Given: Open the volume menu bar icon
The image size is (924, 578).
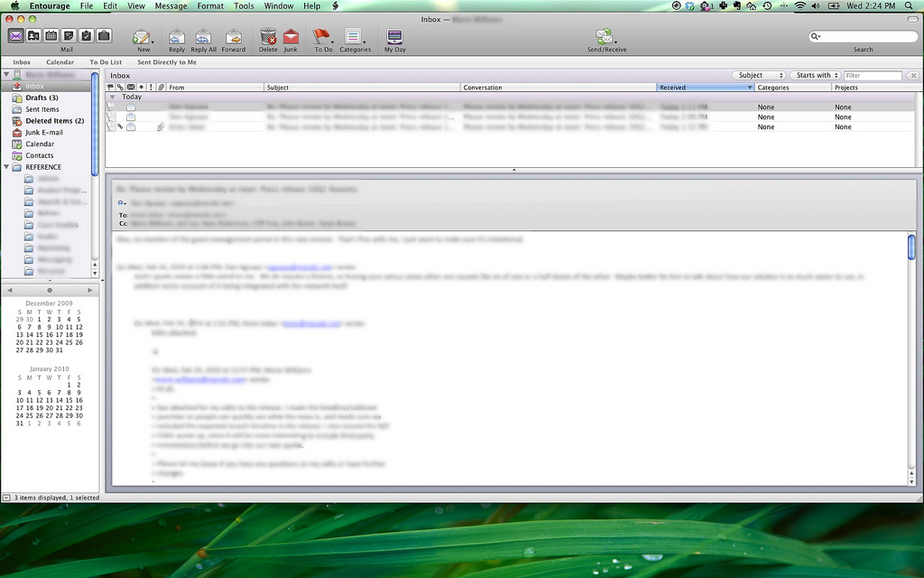Looking at the screenshot, I should (816, 6).
